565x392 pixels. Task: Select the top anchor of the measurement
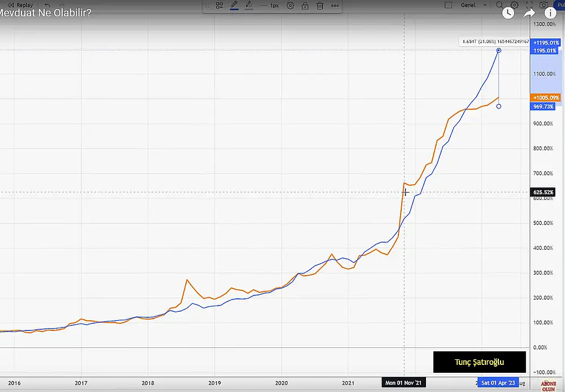coord(499,50)
